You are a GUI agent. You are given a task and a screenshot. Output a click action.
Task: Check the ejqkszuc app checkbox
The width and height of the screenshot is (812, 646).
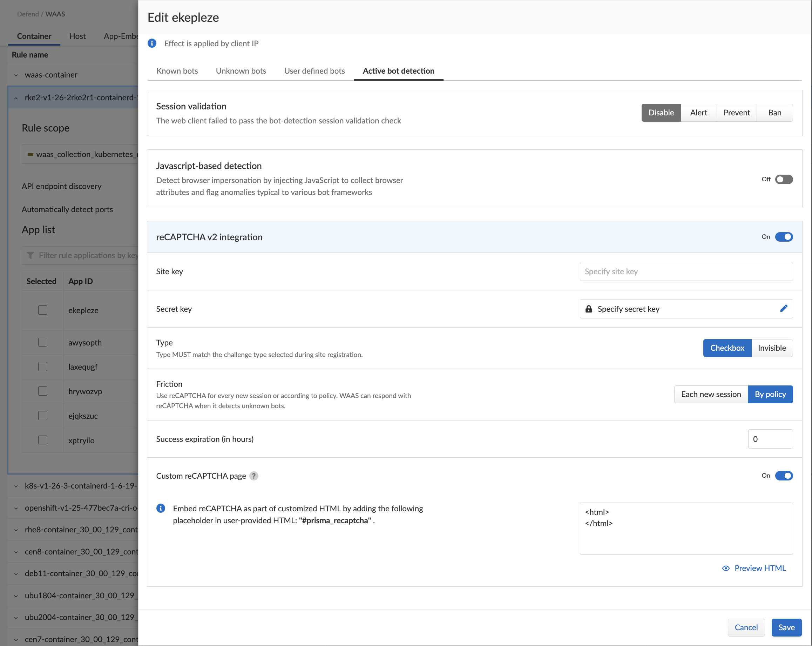click(x=42, y=416)
